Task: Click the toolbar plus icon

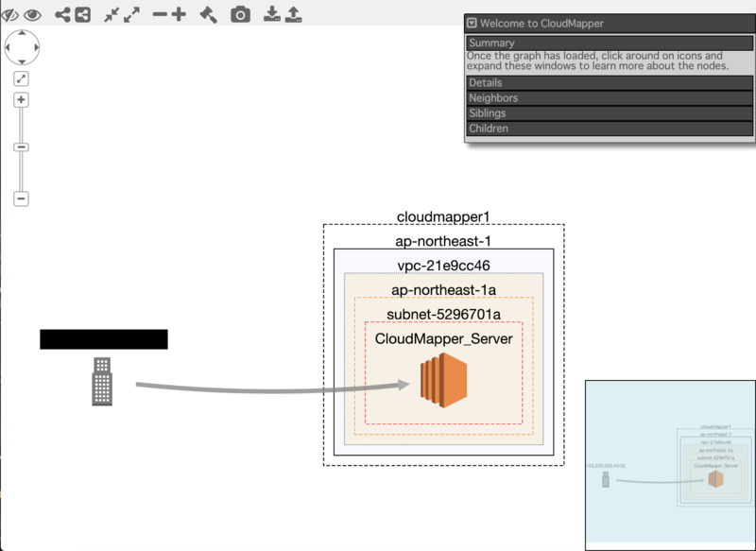Action: click(x=179, y=14)
